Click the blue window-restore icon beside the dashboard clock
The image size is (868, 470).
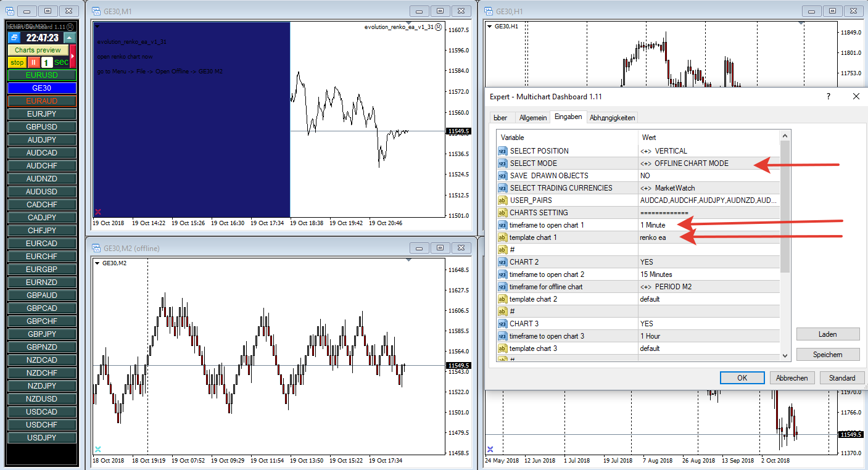tap(15, 38)
